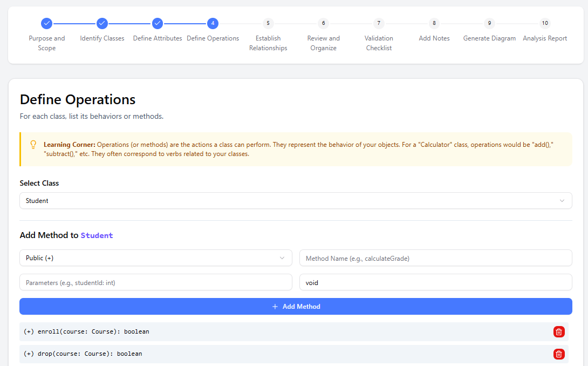
Task: Click the Add Method button
Action: (x=296, y=307)
